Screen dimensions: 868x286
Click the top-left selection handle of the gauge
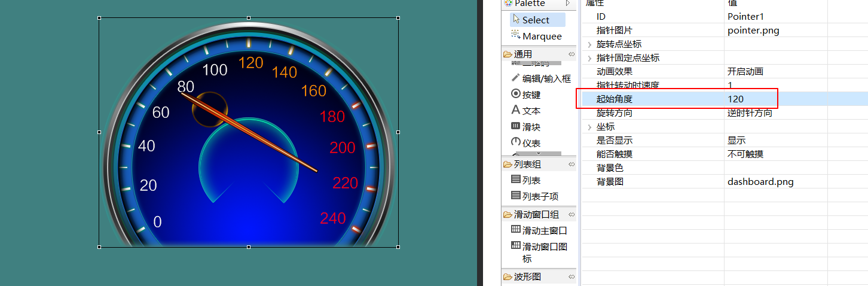pos(99,18)
